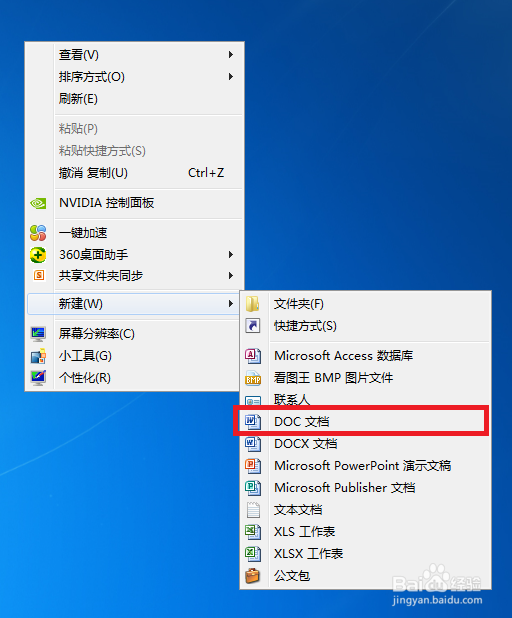Choose the greyed 粘贴(P) entry

(134, 129)
